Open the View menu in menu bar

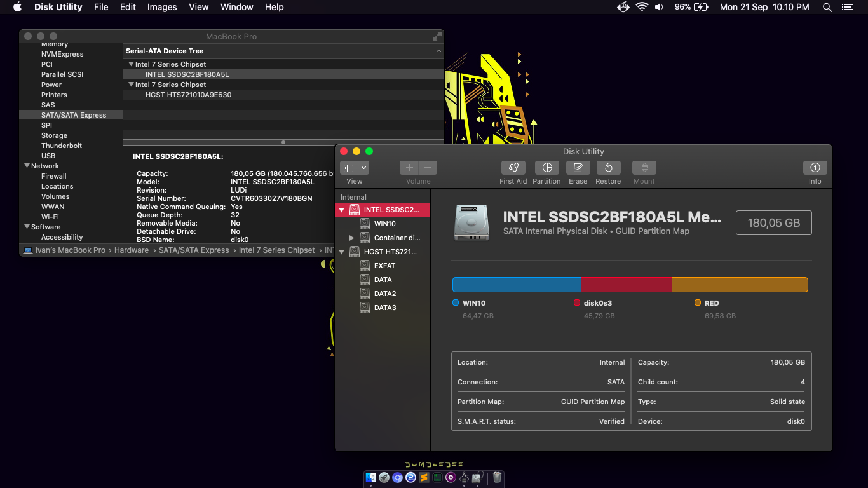(199, 7)
